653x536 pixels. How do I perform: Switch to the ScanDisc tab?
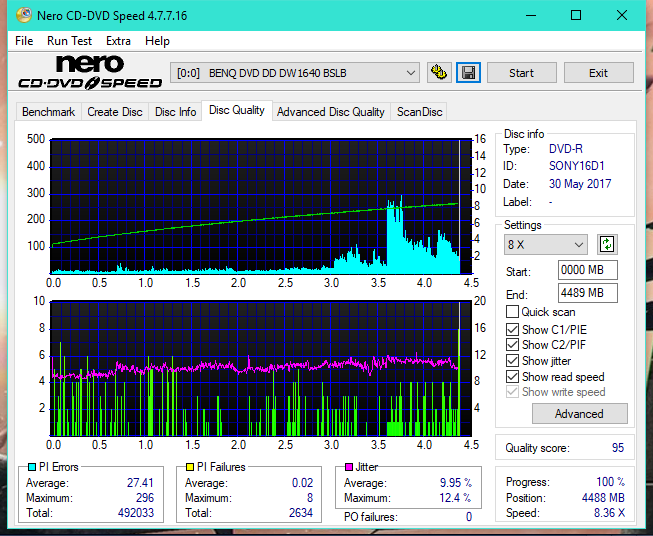coord(419,112)
